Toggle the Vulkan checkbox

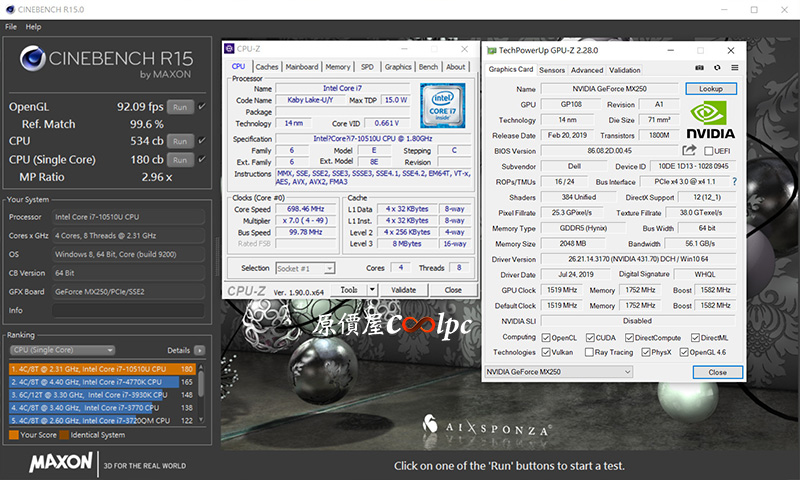[x=546, y=352]
